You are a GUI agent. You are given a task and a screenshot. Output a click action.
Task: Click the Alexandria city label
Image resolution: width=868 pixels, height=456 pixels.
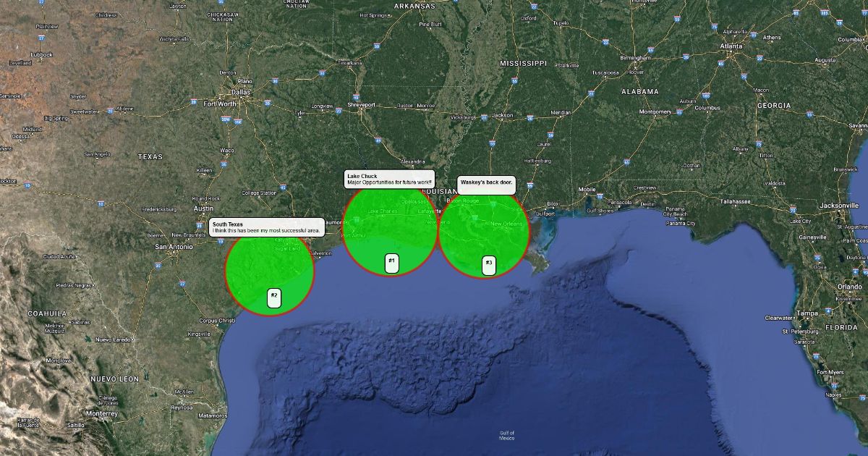(x=412, y=161)
